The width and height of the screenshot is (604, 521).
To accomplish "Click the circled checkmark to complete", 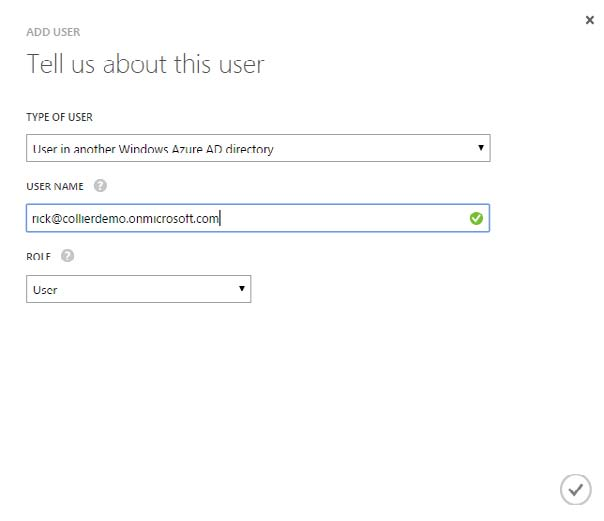I will tap(575, 489).
